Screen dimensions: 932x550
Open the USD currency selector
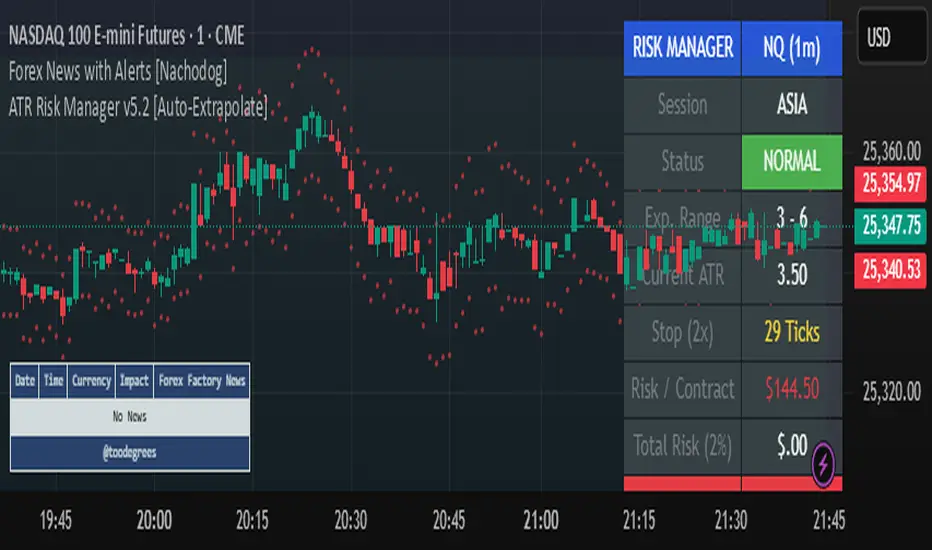[892, 37]
